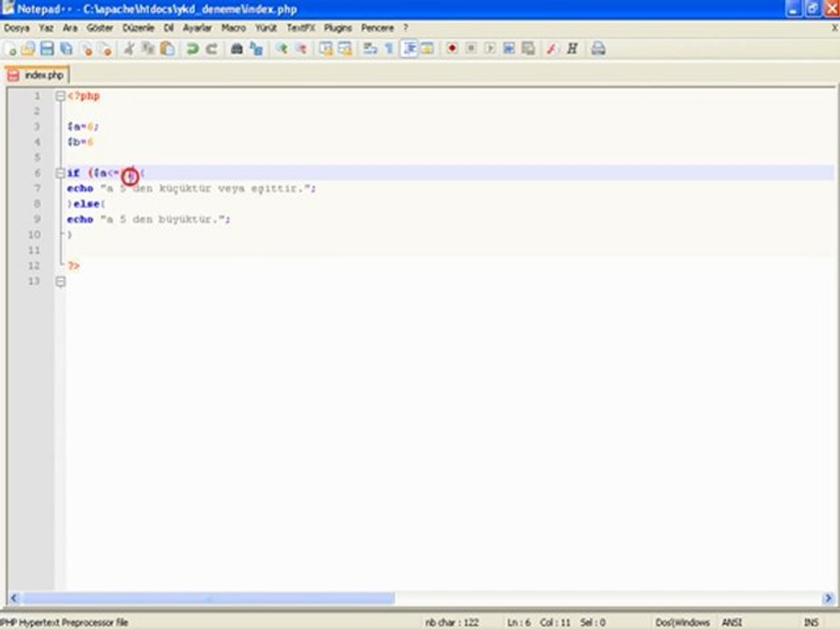
Task: Print the document with printer icon
Action: pyautogui.click(x=598, y=49)
